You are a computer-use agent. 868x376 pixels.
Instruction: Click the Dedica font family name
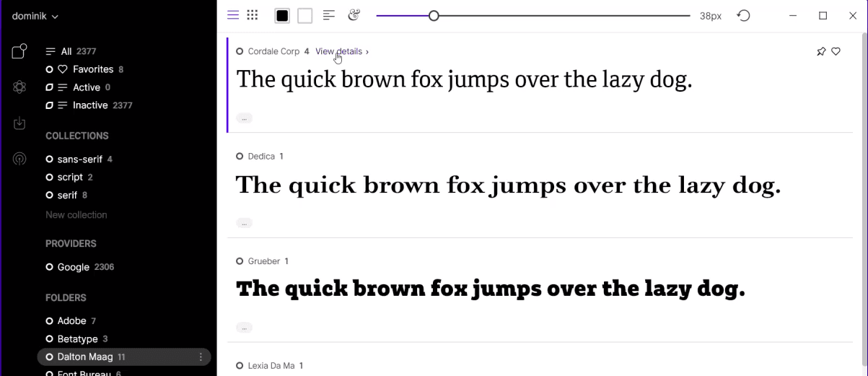coord(261,156)
